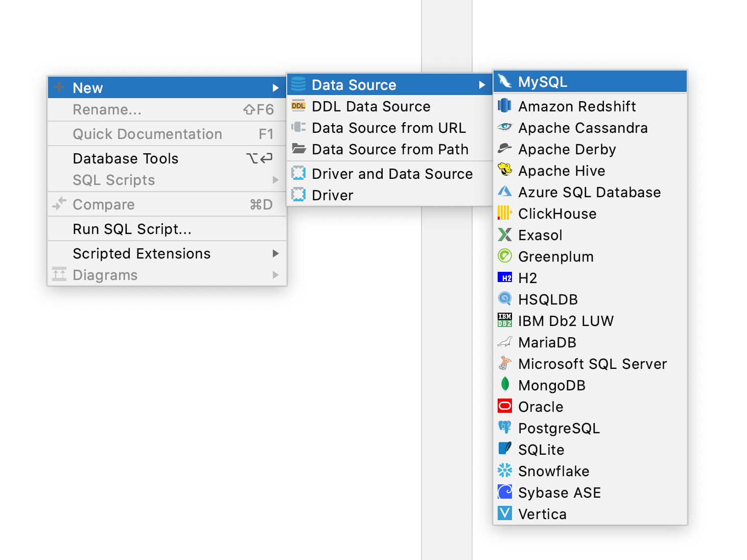Image resolution: width=747 pixels, height=560 pixels.
Task: Choose Compare in the context menu
Action: tap(167, 204)
